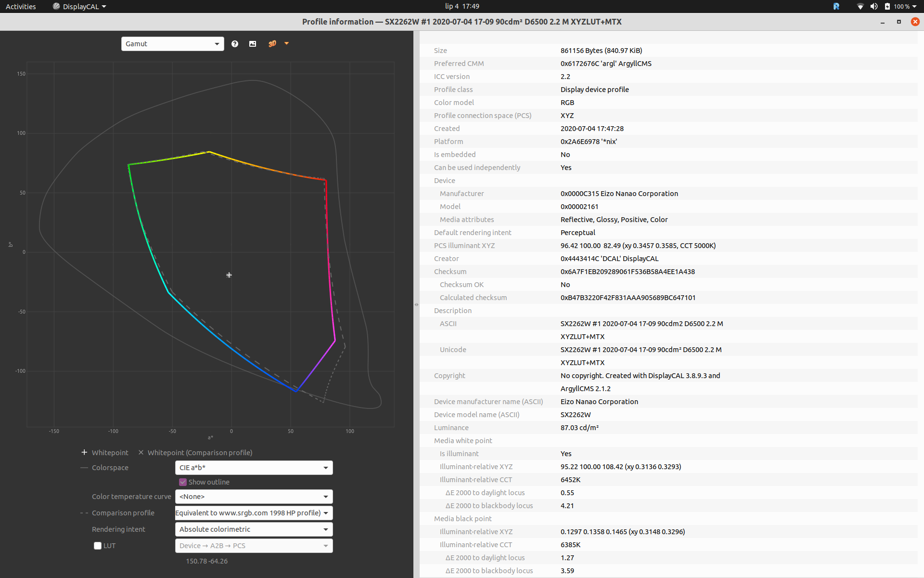Click the save image icon
The height and width of the screenshot is (578, 924).
[x=253, y=44]
